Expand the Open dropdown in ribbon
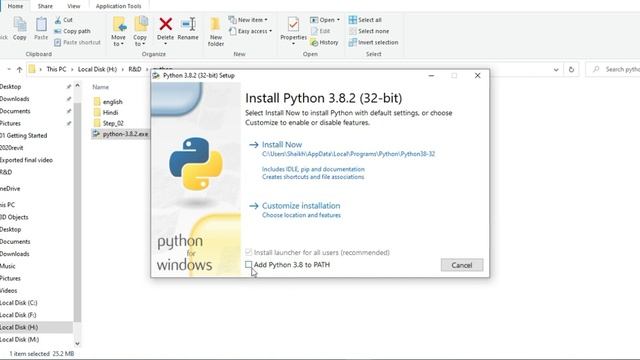 pos(324,20)
